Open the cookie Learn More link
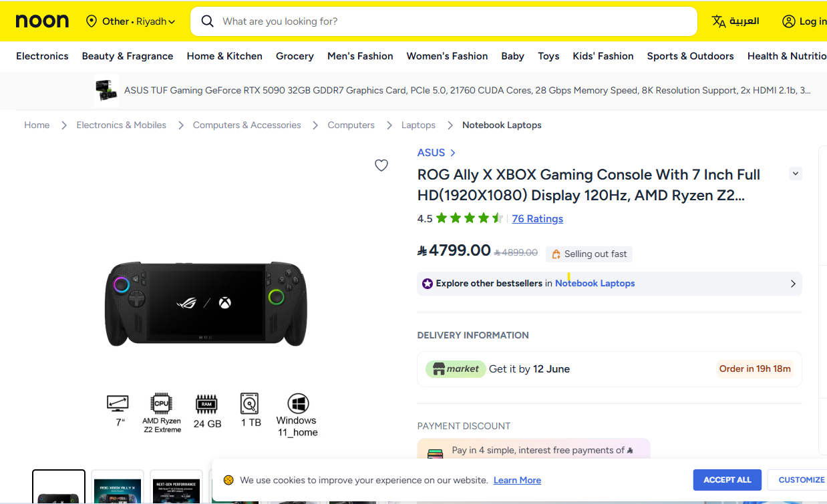The width and height of the screenshot is (827, 504). pos(517,480)
